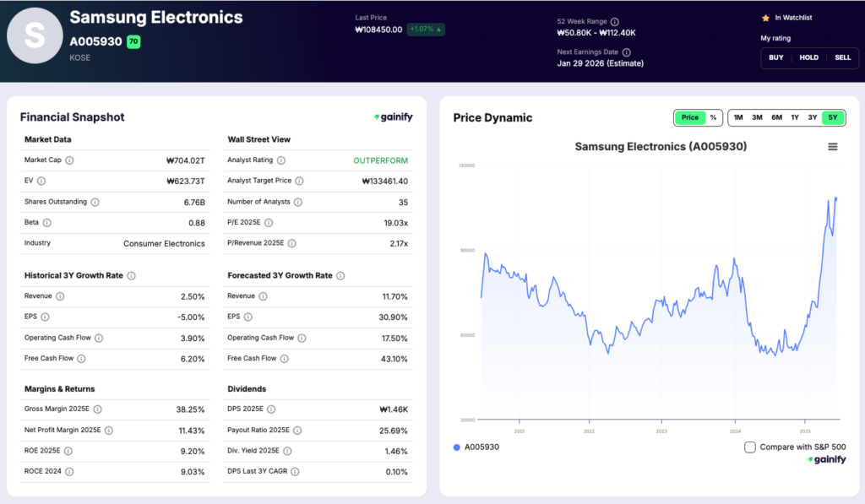Open the chart hamburger export menu
865x504 pixels.
tap(833, 145)
